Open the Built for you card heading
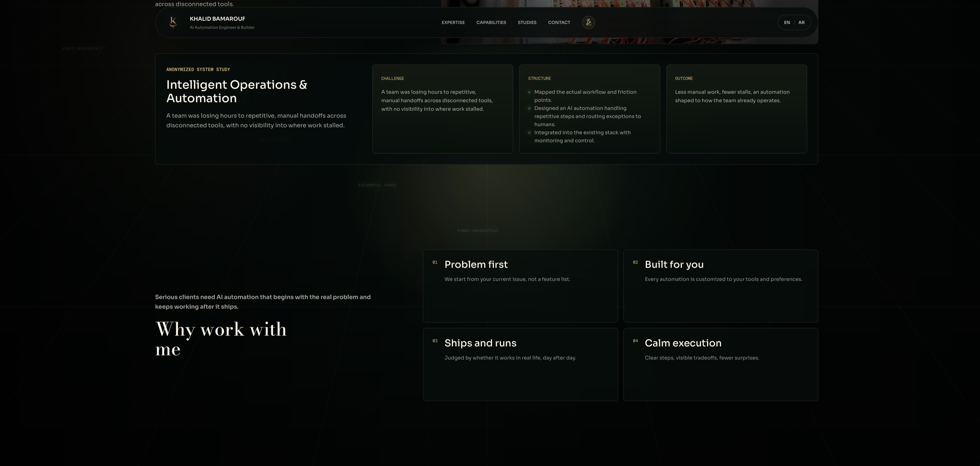The image size is (980, 466). [674, 264]
